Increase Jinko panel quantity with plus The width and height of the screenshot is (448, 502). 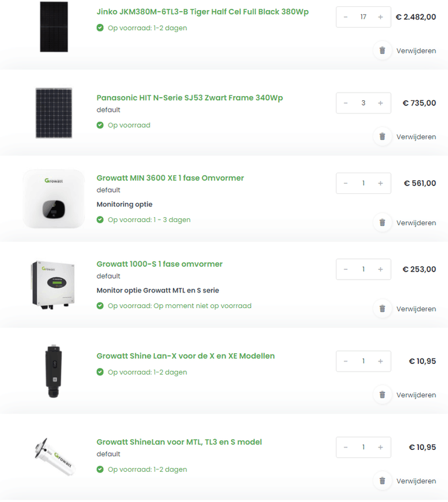380,17
